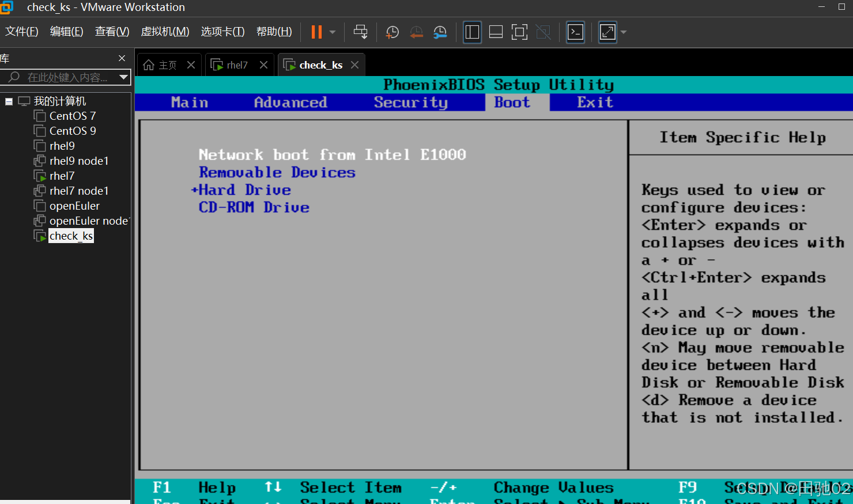Screen dimensions: 853x504
Task: Click the Main BIOS menu
Action: pos(190,103)
